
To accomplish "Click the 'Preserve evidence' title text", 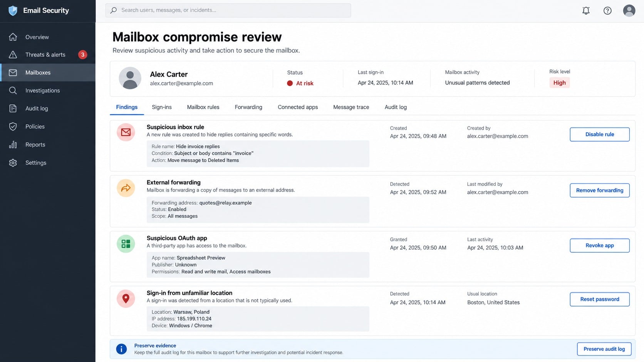I will [155, 346].
